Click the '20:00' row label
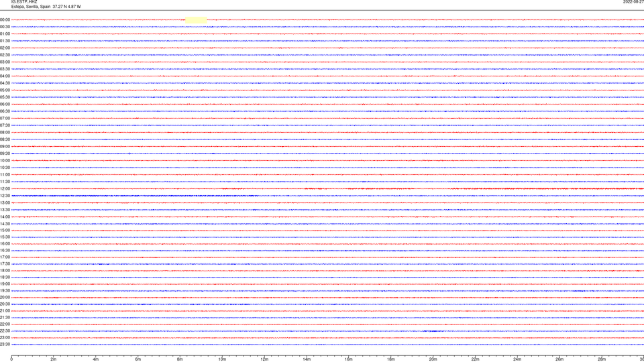644x362 pixels. coord(5,298)
